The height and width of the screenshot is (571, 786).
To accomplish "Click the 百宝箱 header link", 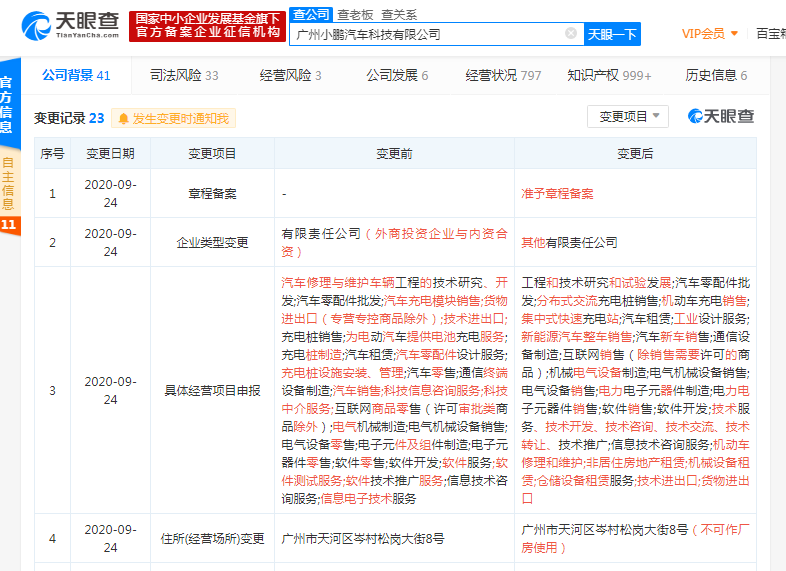I will click(771, 34).
